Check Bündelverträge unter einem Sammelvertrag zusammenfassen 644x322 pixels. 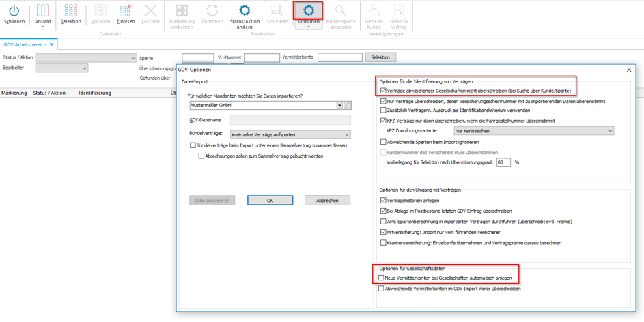[x=193, y=145]
